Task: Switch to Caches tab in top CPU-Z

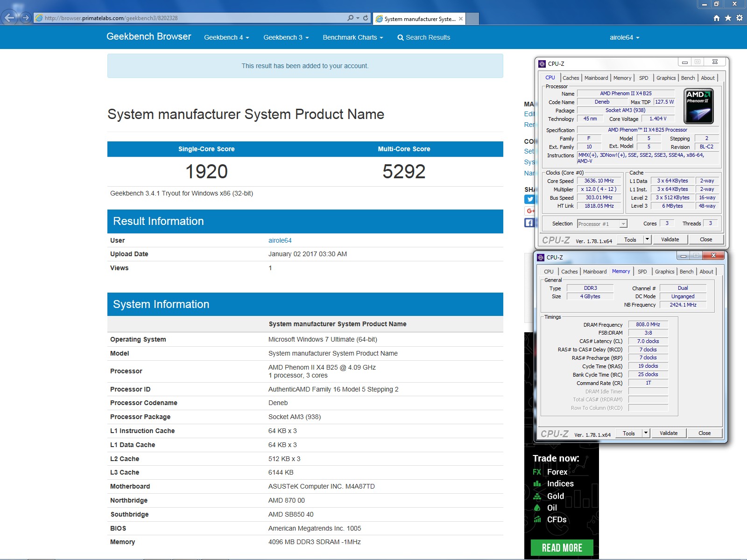Action: click(571, 78)
